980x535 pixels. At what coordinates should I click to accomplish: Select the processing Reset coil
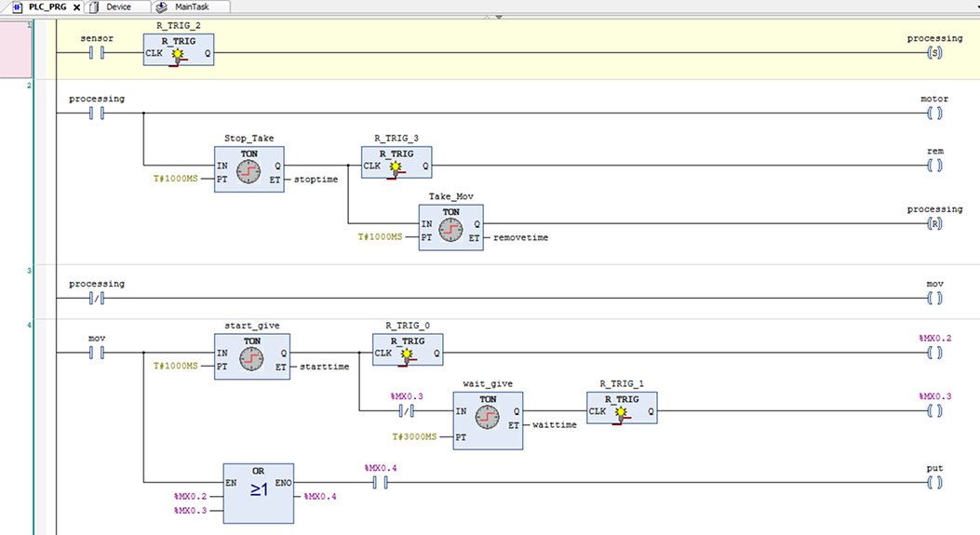pyautogui.click(x=934, y=223)
